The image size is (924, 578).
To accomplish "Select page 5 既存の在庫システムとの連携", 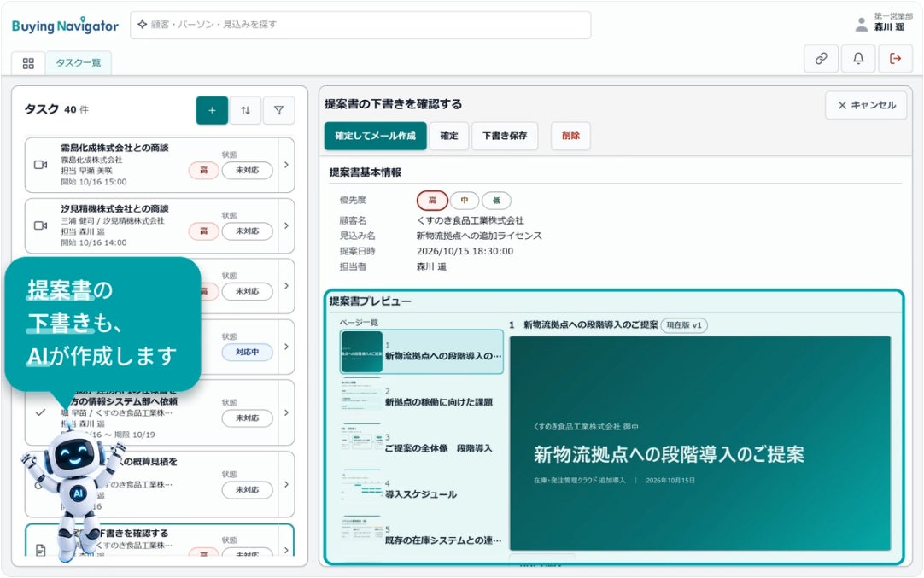I will click(422, 535).
